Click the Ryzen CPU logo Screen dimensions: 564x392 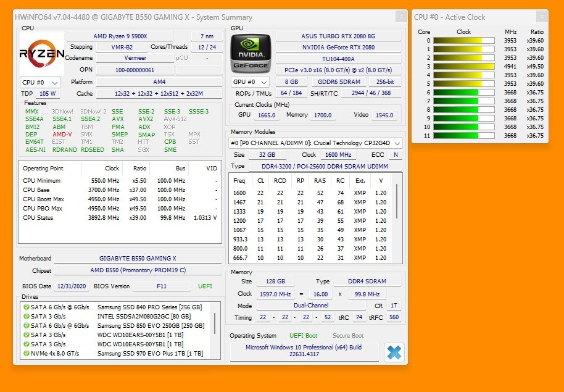coord(42,54)
